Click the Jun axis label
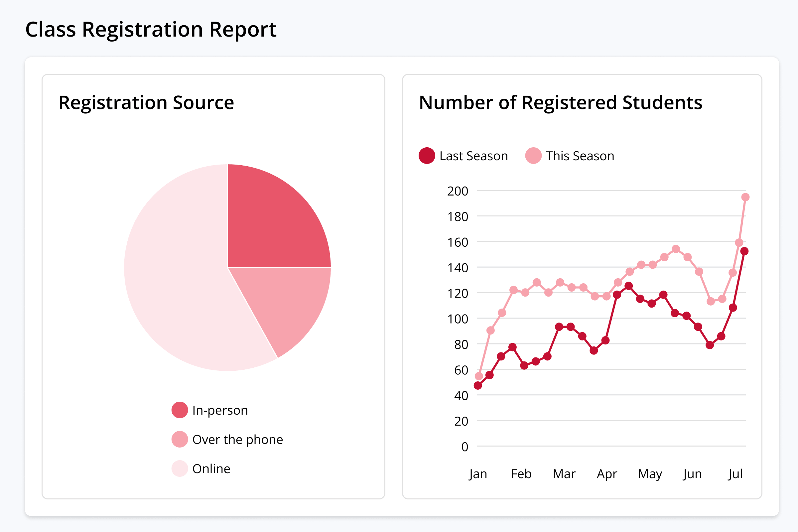 [693, 474]
